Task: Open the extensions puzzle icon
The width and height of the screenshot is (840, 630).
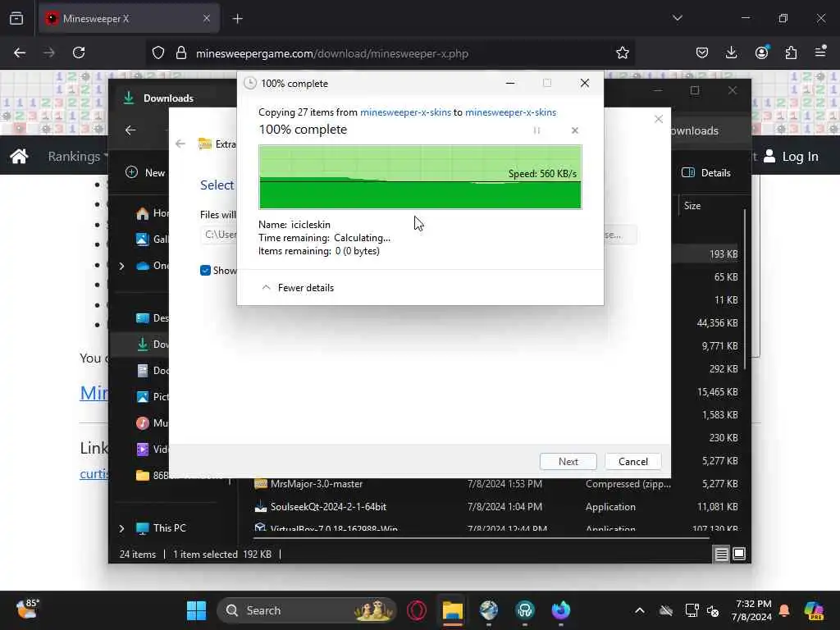Action: click(x=792, y=52)
